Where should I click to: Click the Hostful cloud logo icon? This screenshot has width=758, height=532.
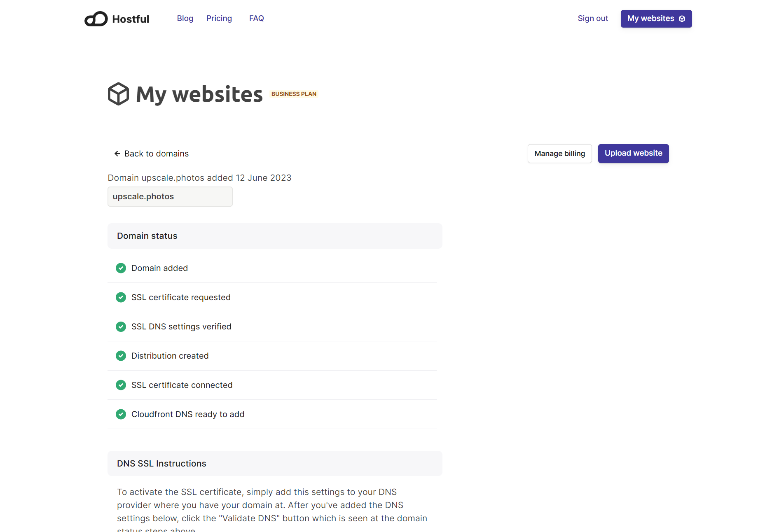point(96,19)
